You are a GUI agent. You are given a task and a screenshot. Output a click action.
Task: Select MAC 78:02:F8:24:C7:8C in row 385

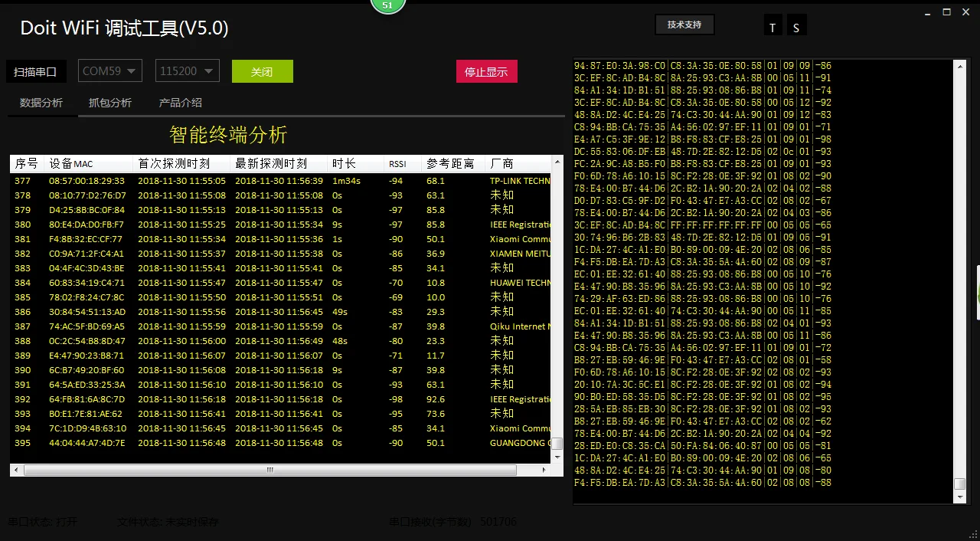(x=87, y=297)
